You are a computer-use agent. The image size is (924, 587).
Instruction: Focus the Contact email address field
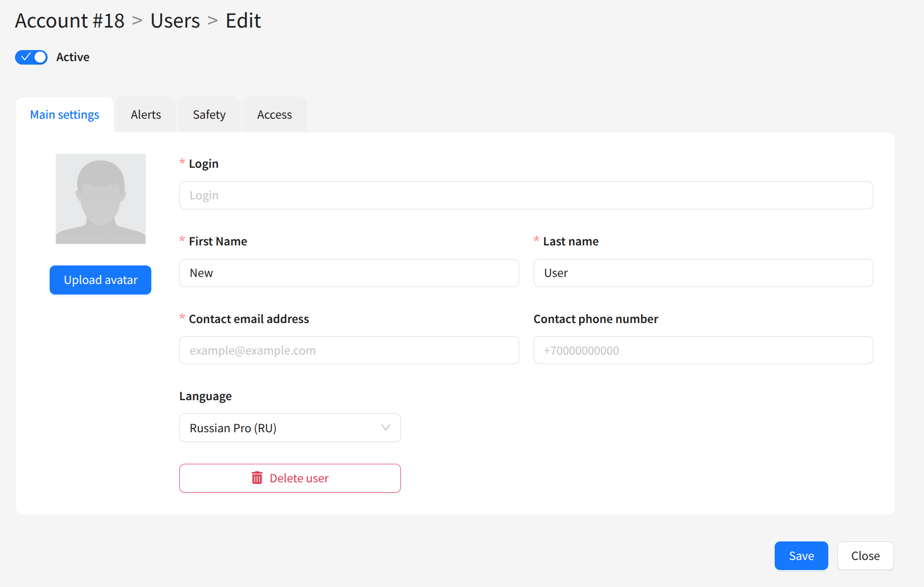(x=349, y=351)
